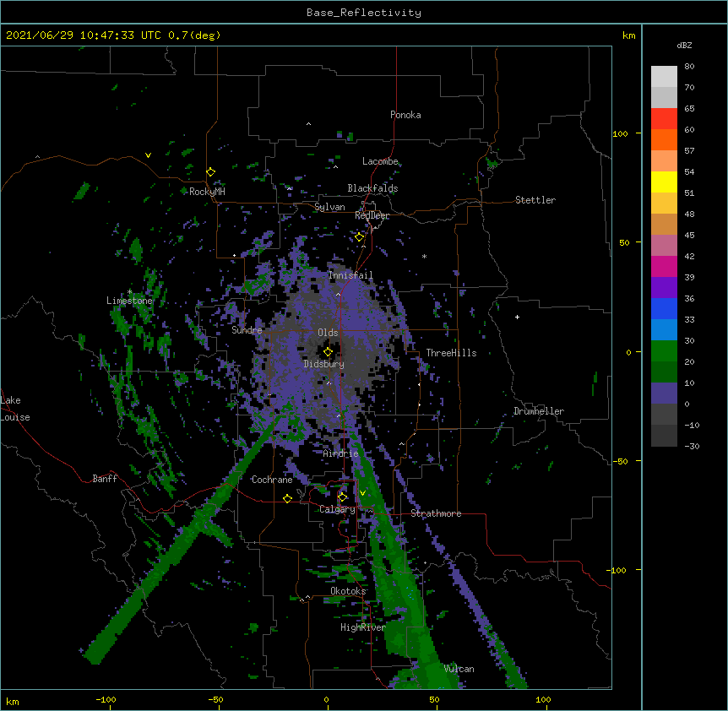Click the orange 60 dBZ legend swatch
Image resolution: width=728 pixels, height=711 pixels.
(x=664, y=139)
